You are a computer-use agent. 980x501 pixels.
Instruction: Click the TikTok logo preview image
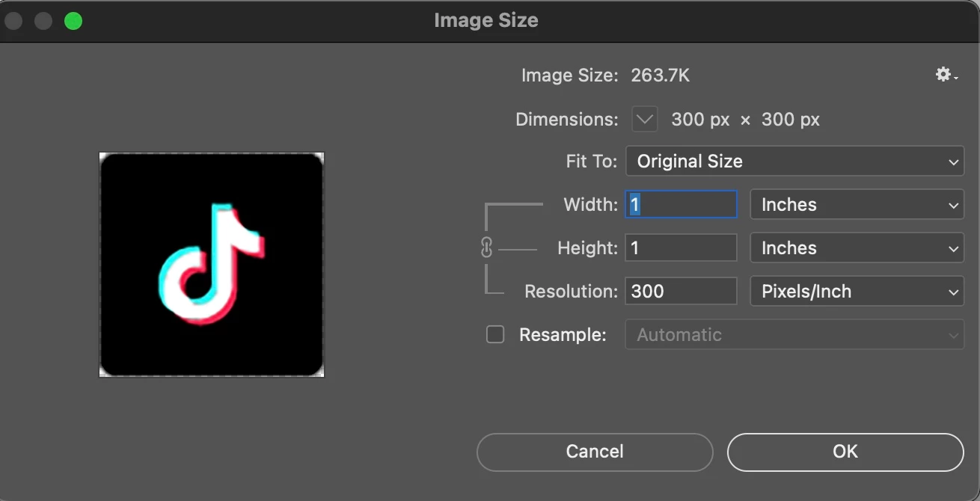(212, 265)
